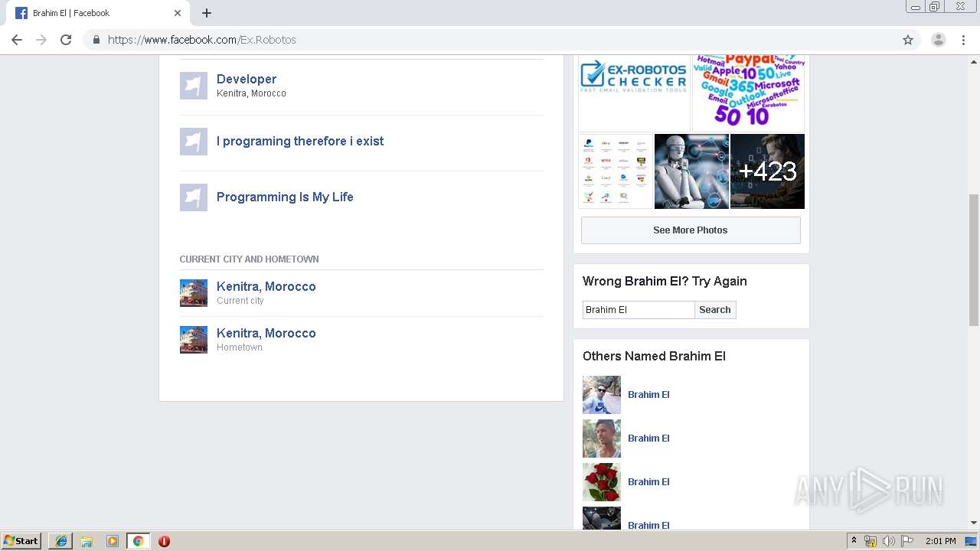Screen dimensions: 980x551
Task: Open the media player taskbar icon
Action: click(113, 541)
